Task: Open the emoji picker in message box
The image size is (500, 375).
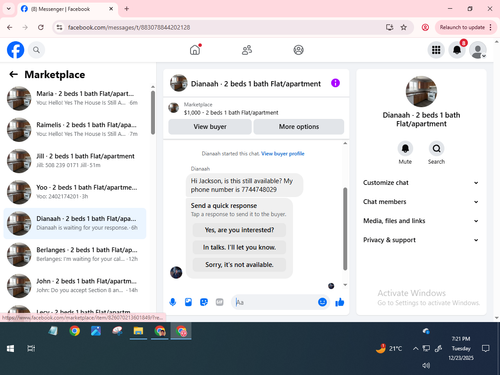Action: [322, 302]
